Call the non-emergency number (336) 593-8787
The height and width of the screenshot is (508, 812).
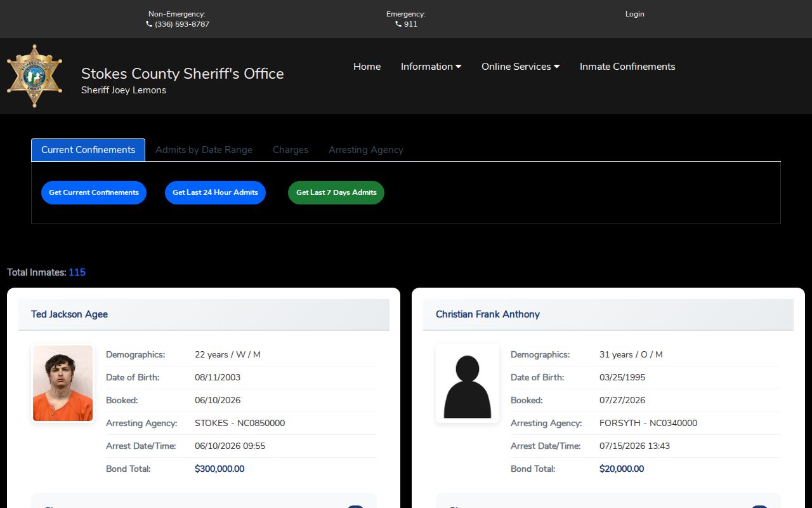pos(182,24)
